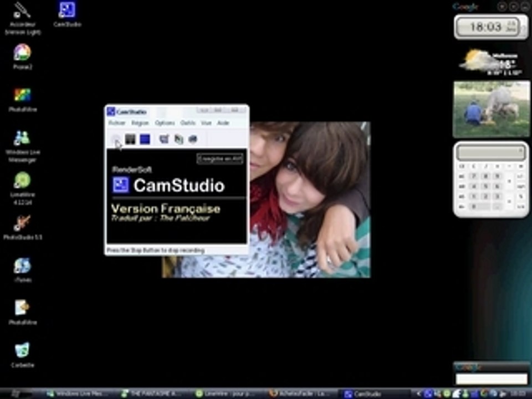This screenshot has width=532, height=399.
Task: Click the horse photo gadget thumbnail
Action: pos(492,109)
